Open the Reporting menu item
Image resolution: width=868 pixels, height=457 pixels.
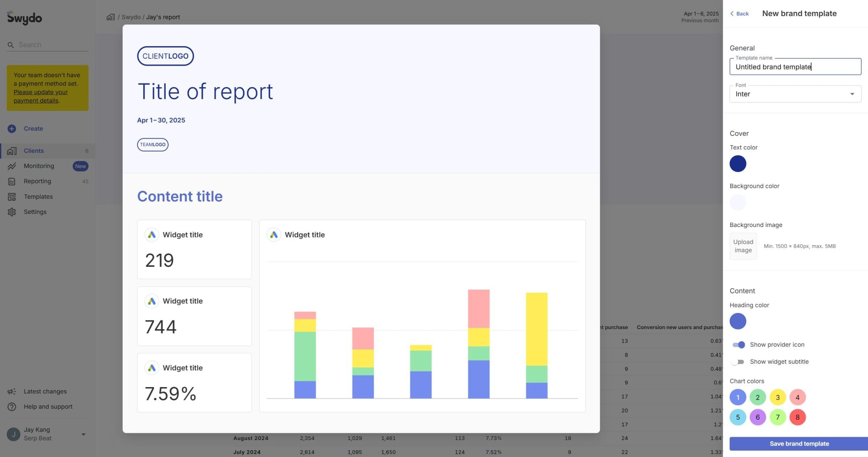click(37, 181)
